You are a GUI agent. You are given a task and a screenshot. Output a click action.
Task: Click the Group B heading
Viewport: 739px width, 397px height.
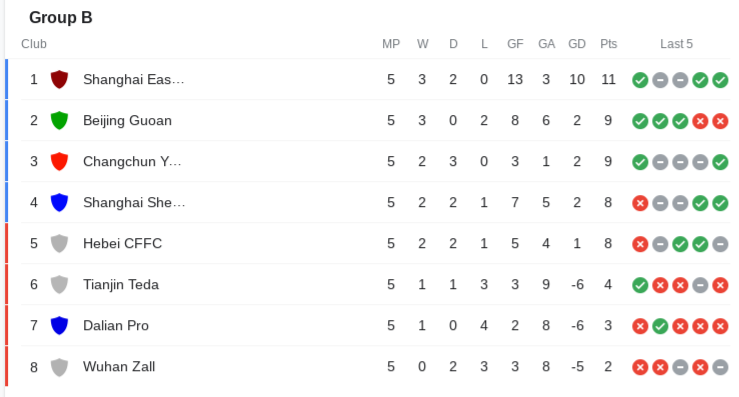(x=61, y=17)
